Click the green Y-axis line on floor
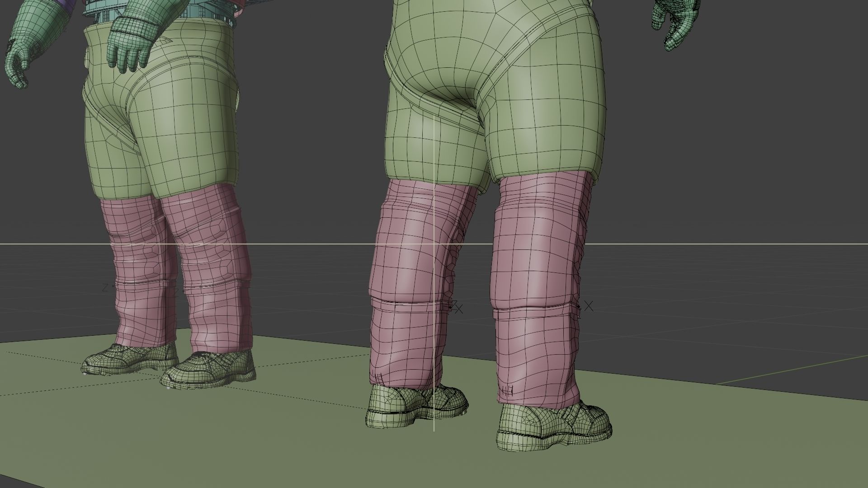The image size is (868, 488). pyautogui.click(x=791, y=369)
